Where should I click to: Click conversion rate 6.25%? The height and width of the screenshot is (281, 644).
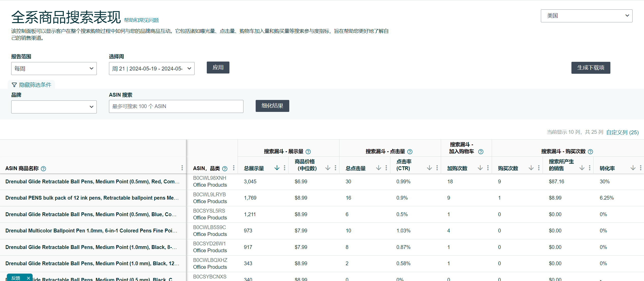point(607,198)
